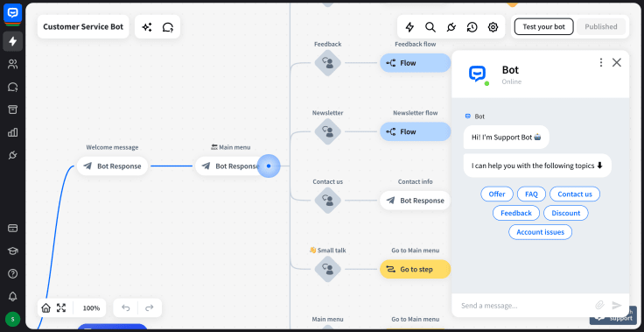
Task: Click the Feedback flow label
Action: click(x=416, y=44)
